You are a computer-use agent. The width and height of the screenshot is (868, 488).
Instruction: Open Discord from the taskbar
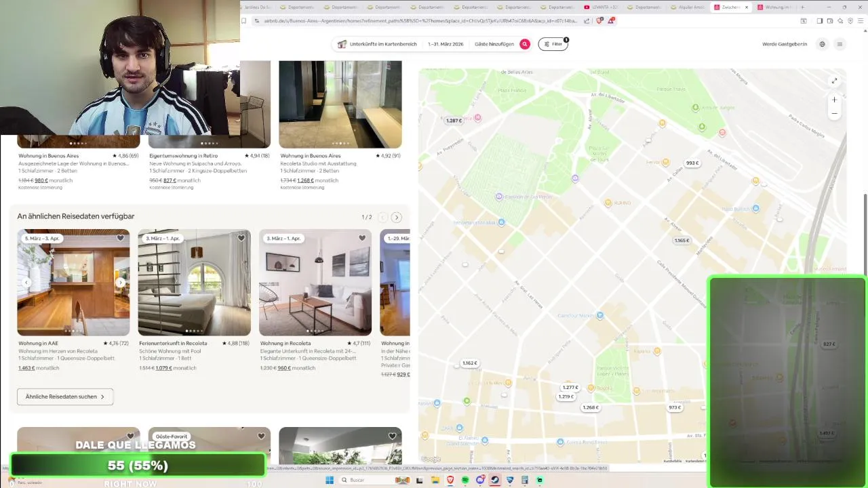point(480,480)
